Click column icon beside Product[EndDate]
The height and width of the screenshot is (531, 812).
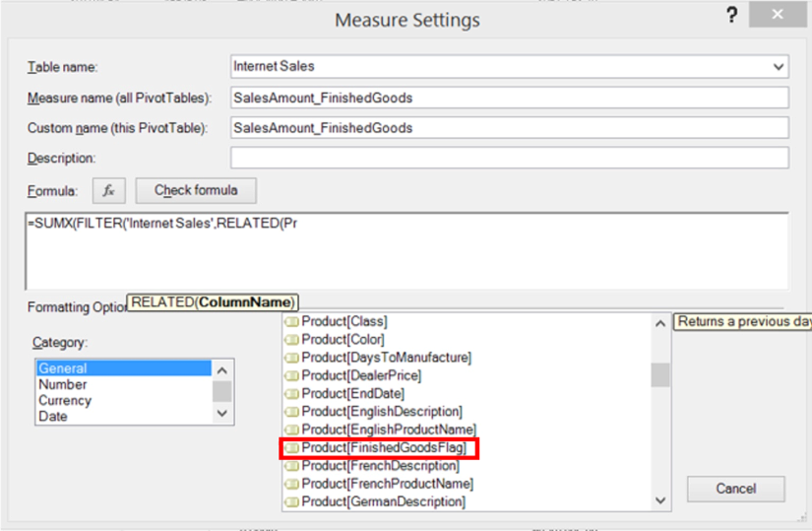291,394
